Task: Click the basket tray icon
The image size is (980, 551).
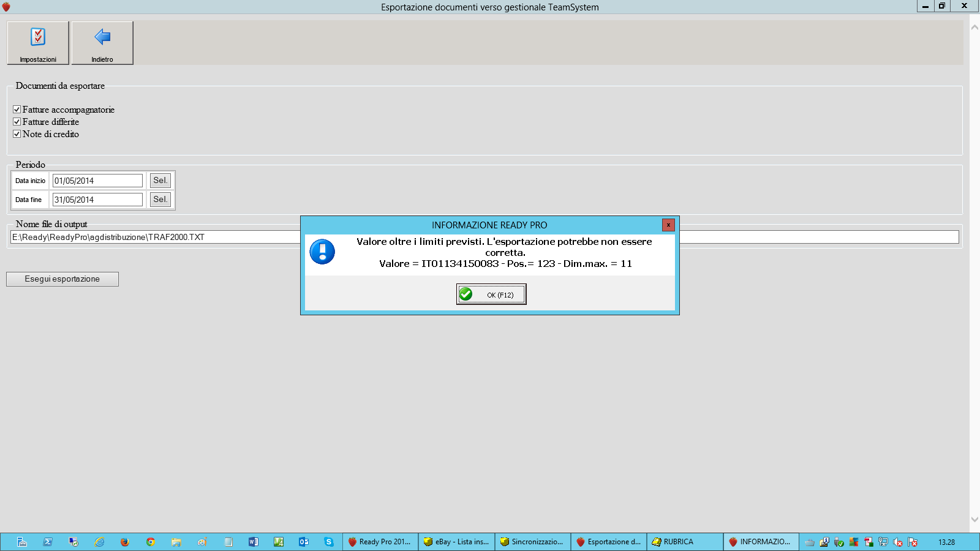Action: (x=810, y=542)
